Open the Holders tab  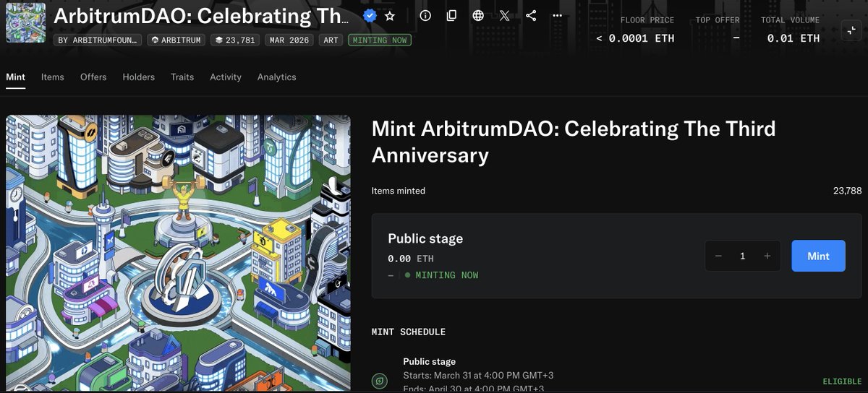coord(139,77)
